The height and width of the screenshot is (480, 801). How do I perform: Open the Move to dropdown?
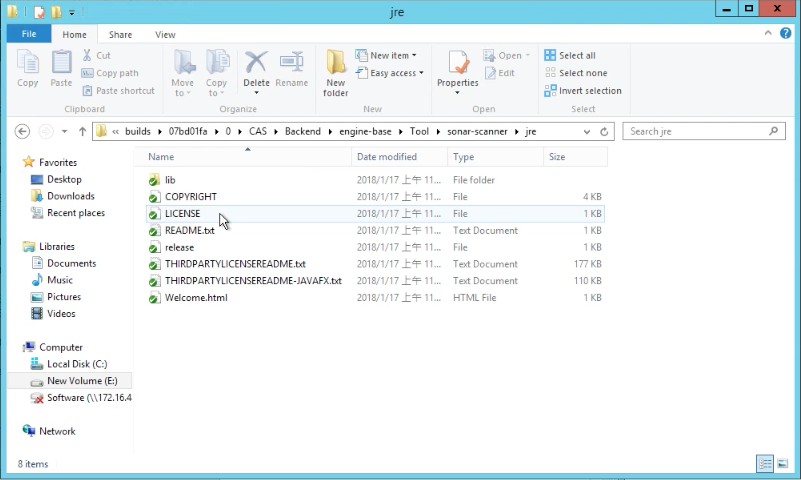point(182,73)
